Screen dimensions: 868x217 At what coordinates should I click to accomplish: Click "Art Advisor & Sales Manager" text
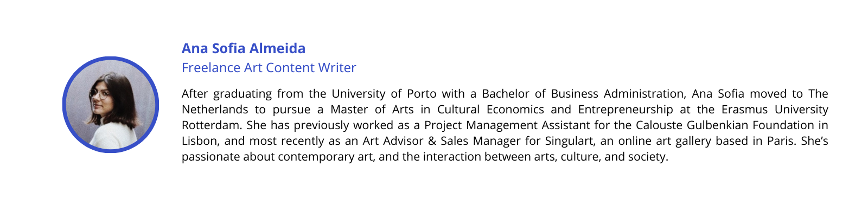pos(441,141)
